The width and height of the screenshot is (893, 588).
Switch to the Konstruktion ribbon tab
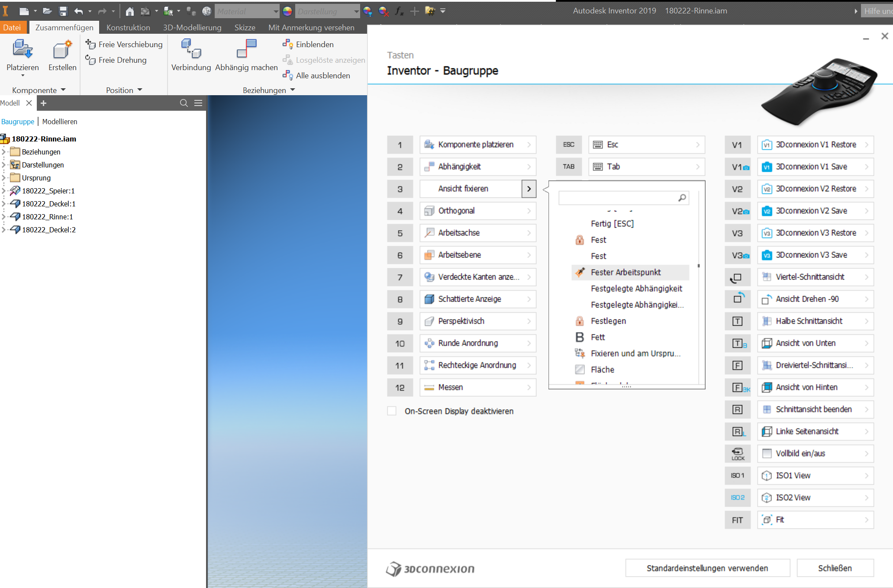128,27
